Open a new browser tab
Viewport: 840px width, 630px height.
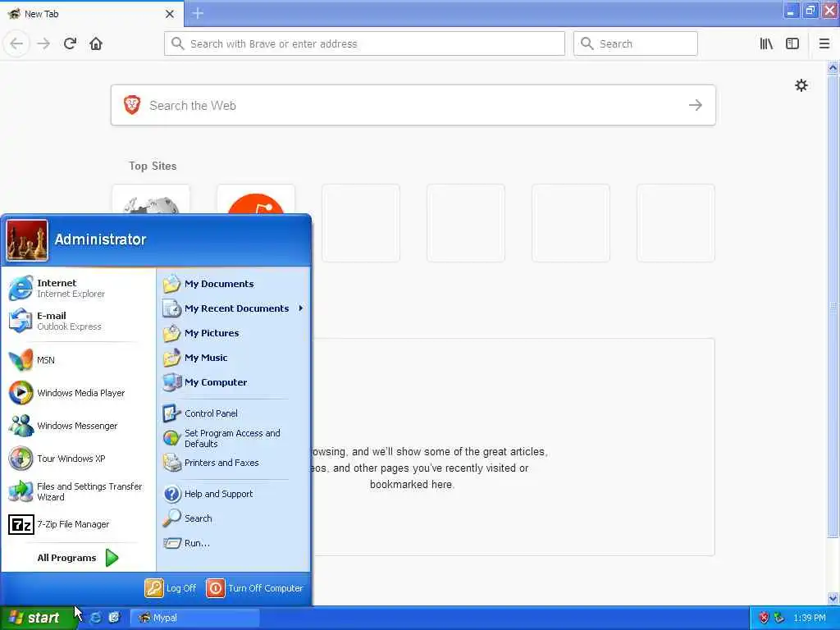(198, 13)
